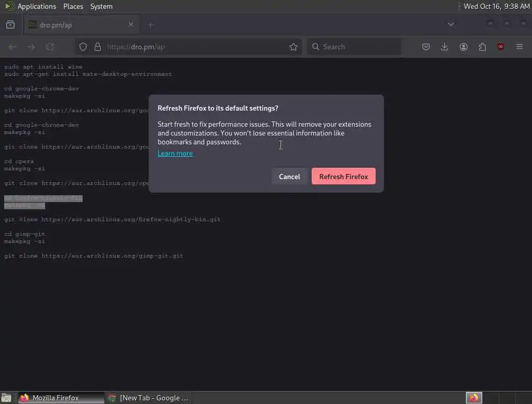The width and height of the screenshot is (532, 404).
Task: Open the Places menu
Action: click(x=73, y=6)
